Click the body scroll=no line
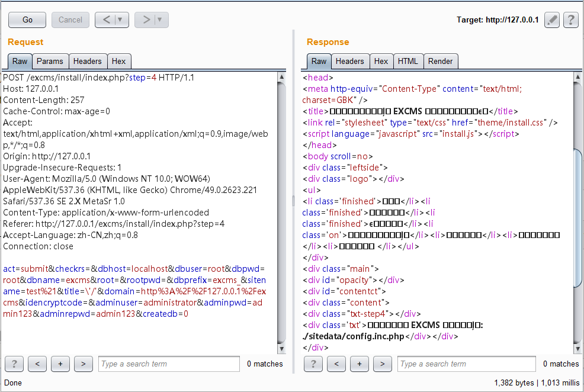This screenshot has height=392, width=584. 338,156
